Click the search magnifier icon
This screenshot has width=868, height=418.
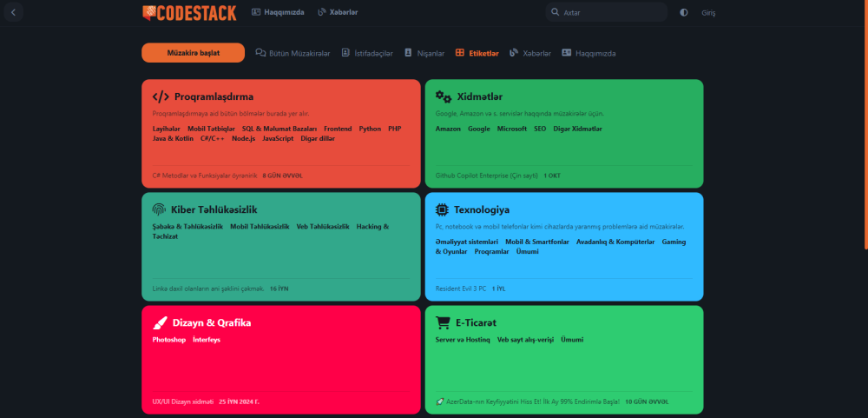point(555,12)
